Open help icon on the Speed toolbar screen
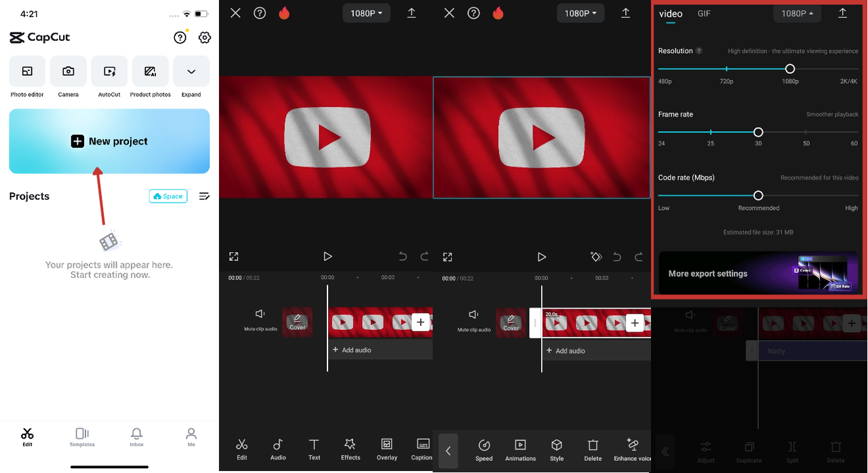 474,13
